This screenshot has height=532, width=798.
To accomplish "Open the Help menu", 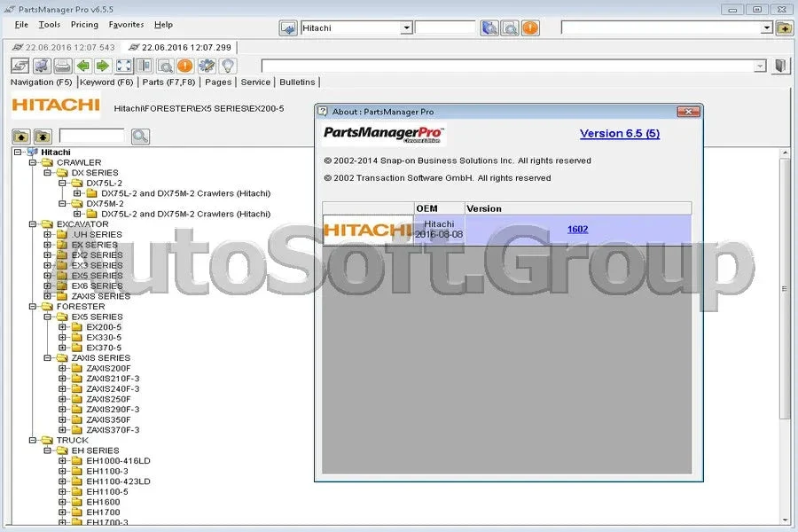I will (163, 25).
